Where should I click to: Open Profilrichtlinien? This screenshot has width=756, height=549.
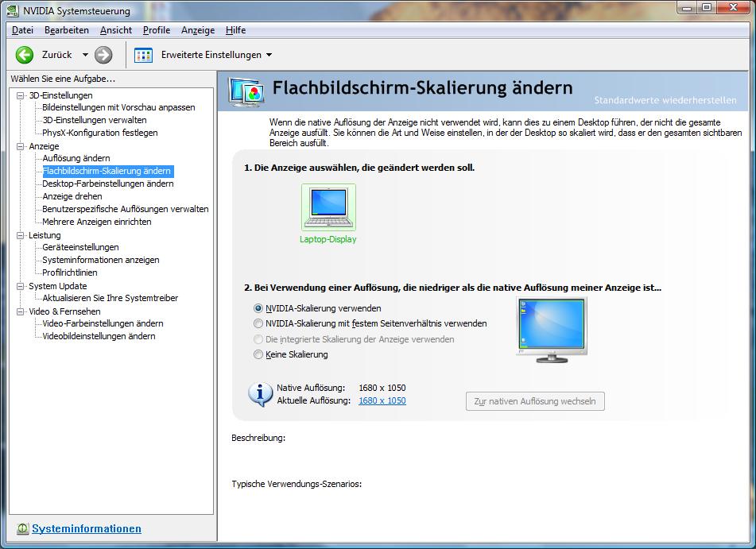[x=70, y=273]
